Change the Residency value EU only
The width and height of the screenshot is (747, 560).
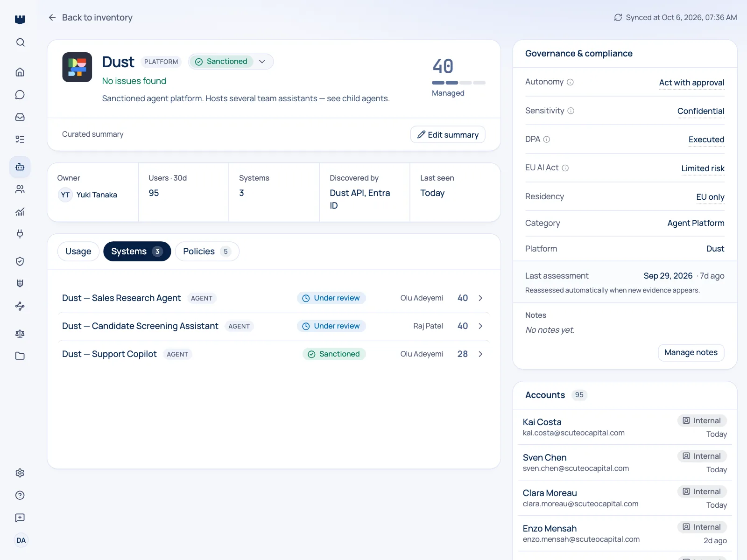(710, 197)
